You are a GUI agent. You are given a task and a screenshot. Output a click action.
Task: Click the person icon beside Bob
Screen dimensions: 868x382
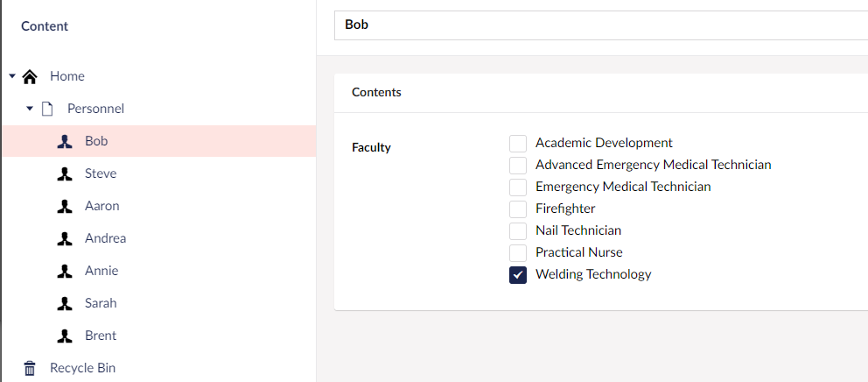point(65,141)
